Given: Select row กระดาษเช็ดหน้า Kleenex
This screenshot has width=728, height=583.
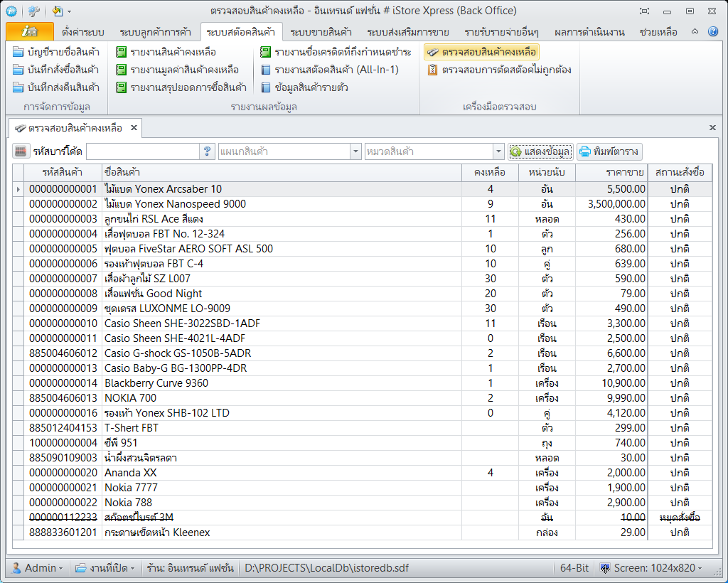Looking at the screenshot, I should tap(362, 533).
